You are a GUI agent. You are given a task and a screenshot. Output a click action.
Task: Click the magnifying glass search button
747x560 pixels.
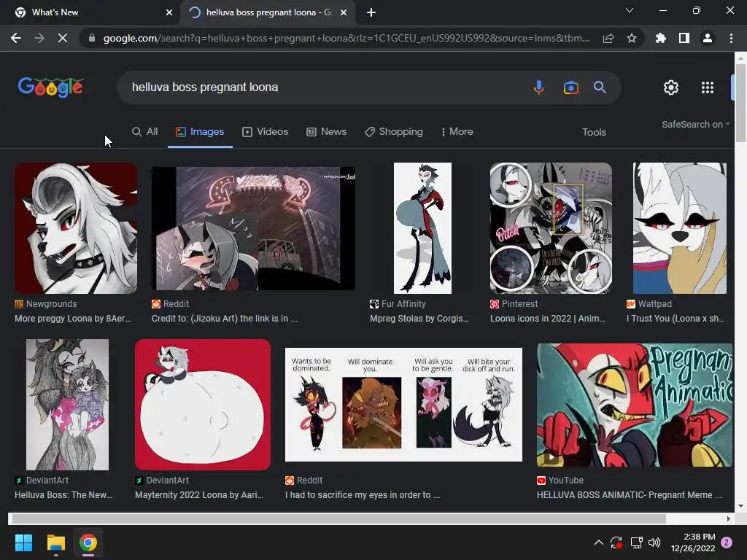point(600,87)
